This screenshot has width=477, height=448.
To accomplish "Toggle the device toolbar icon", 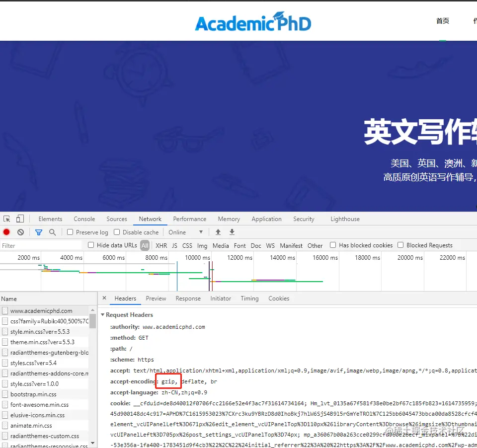I will 20,219.
